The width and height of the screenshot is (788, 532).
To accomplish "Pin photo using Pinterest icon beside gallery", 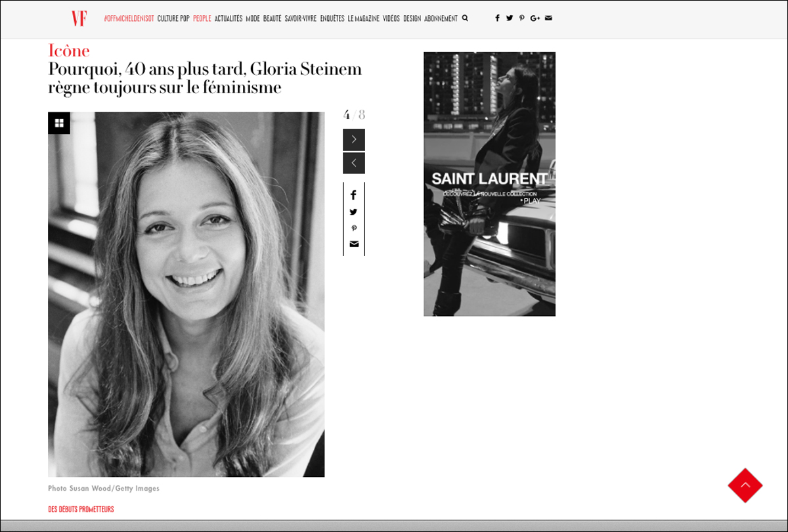I will (x=353, y=228).
